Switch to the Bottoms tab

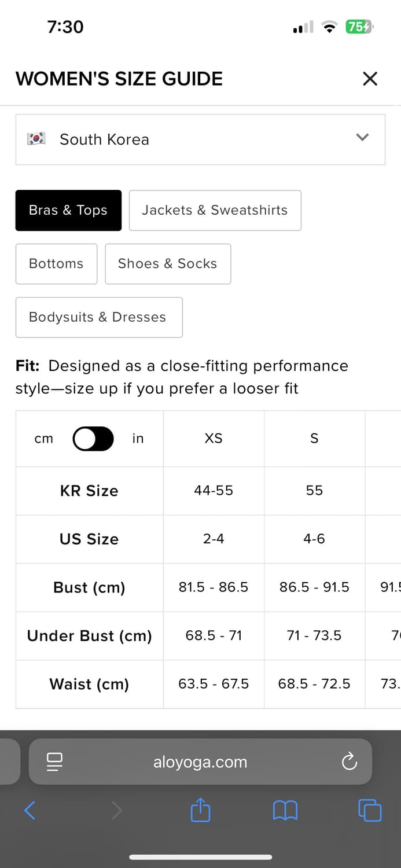(x=56, y=264)
